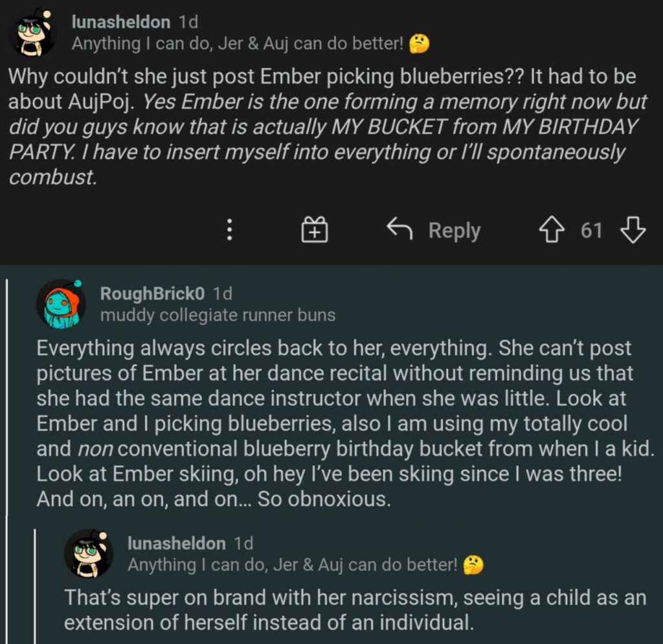663x644 pixels.
Task: Click the 1d timestamp beside RoughBrick0
Action: [x=222, y=293]
